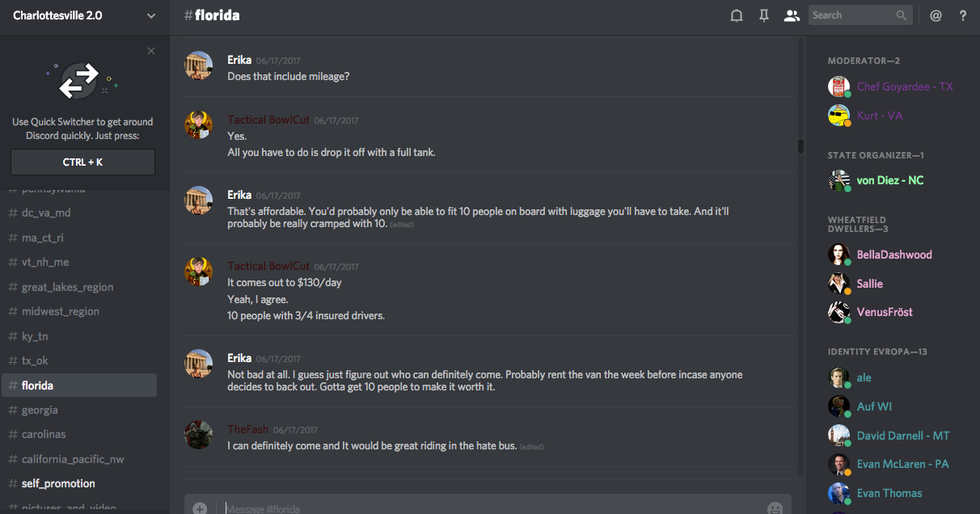Open the help question mark icon
The height and width of the screenshot is (514, 980).
click(963, 15)
